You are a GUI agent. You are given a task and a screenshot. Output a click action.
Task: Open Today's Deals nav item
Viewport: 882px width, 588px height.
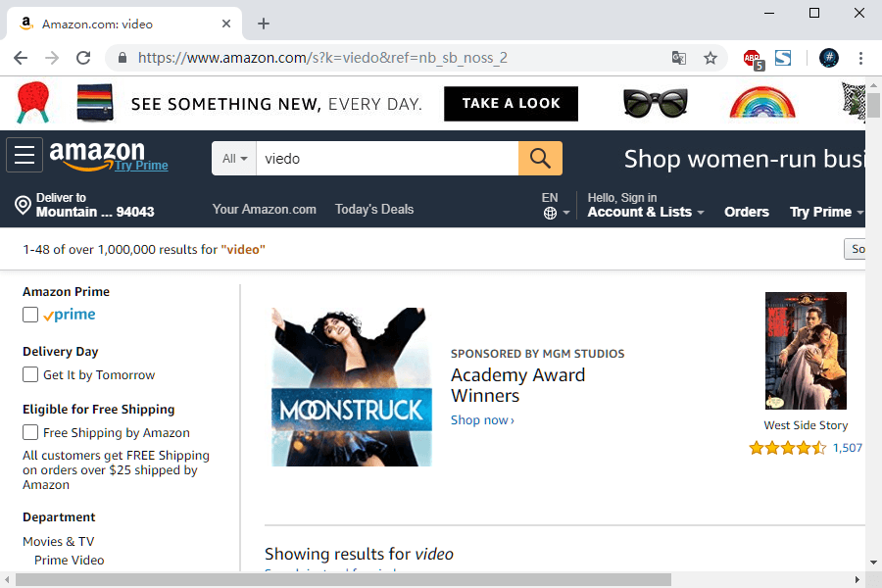[374, 210]
